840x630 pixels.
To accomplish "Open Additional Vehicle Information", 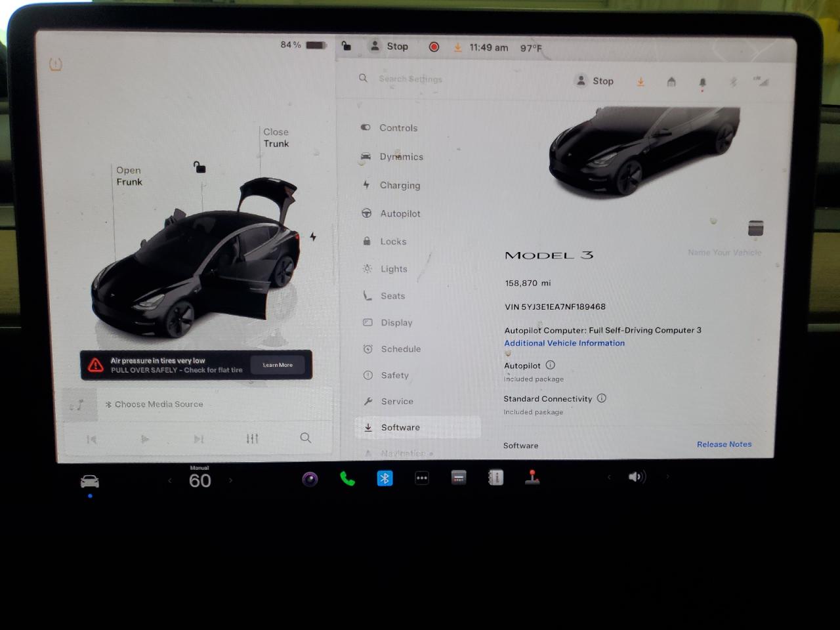I will (564, 343).
